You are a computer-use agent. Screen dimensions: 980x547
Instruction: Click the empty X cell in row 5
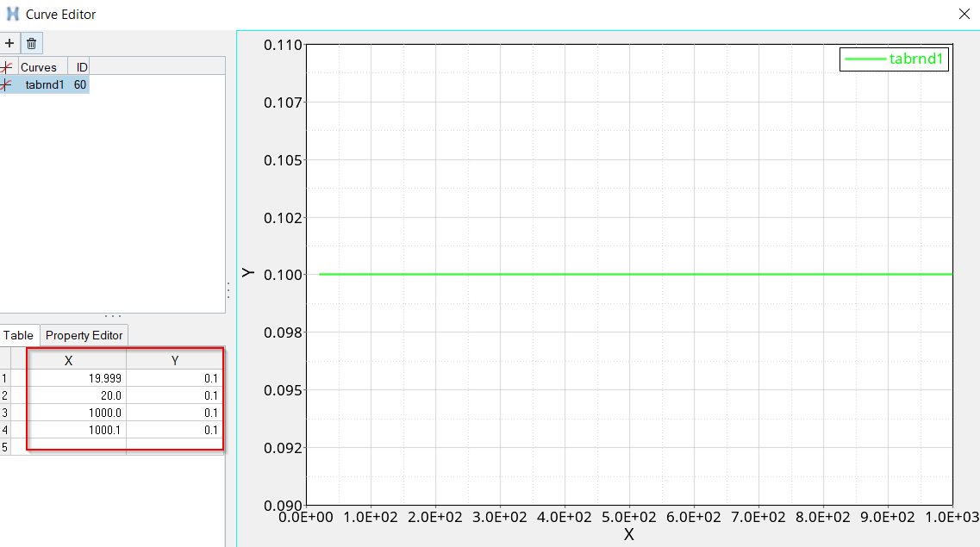pyautogui.click(x=76, y=447)
